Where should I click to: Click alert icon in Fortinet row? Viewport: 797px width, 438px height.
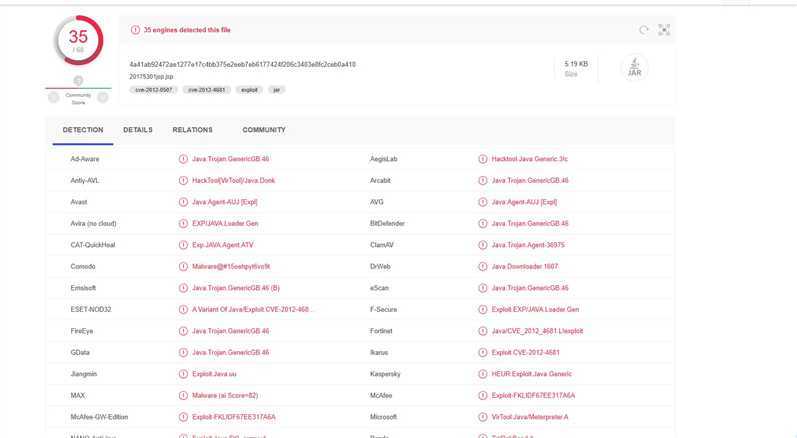tap(482, 331)
